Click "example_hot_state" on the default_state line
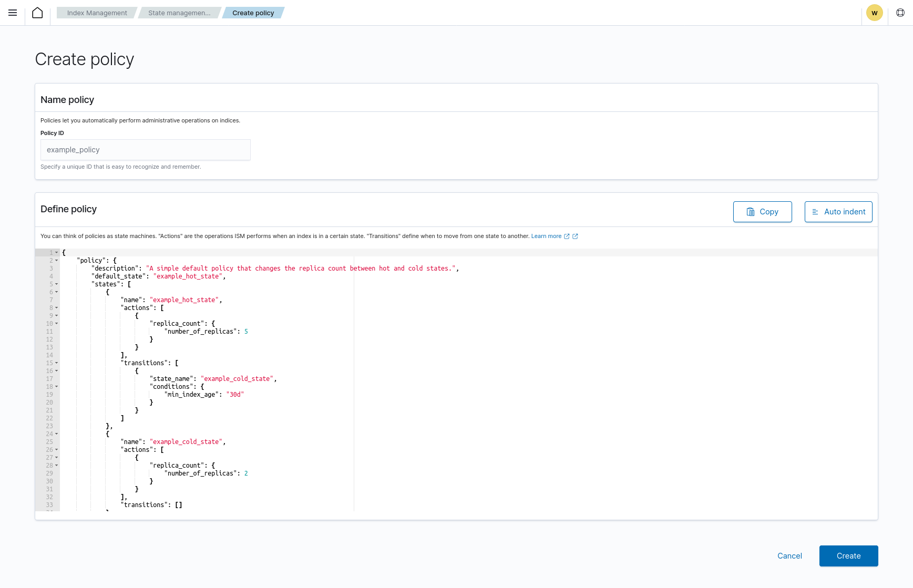This screenshot has width=913, height=588. [x=188, y=276]
